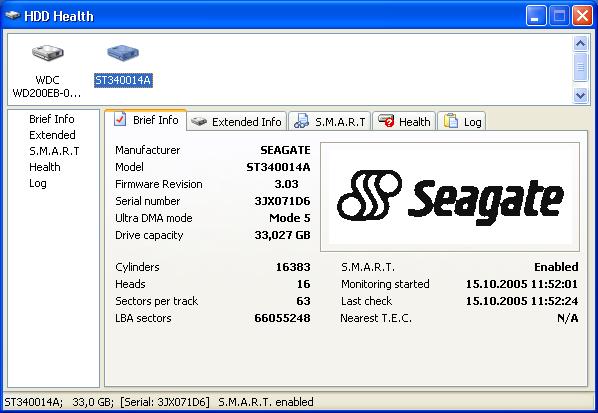Click the WDC WD200EB-0... drive label
This screenshot has width=598, height=413.
47,87
